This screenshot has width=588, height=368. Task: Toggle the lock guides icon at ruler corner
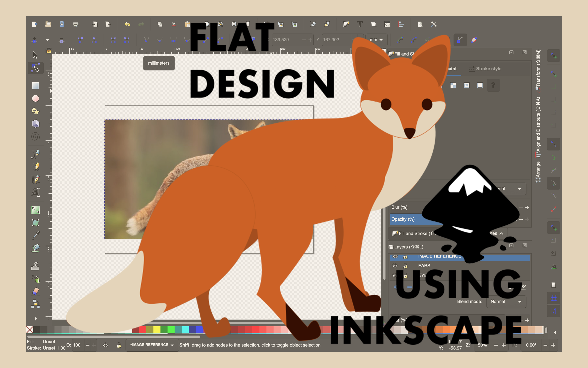[49, 51]
